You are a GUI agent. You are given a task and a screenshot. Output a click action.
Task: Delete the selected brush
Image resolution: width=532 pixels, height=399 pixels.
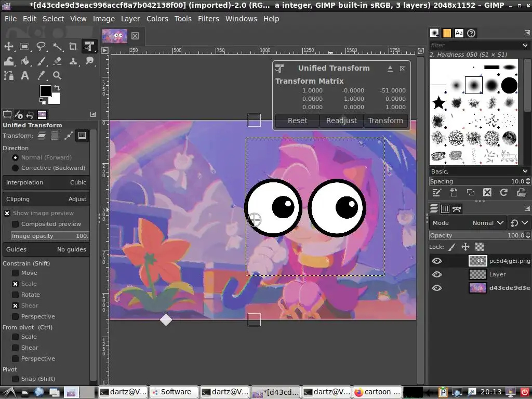(x=487, y=193)
